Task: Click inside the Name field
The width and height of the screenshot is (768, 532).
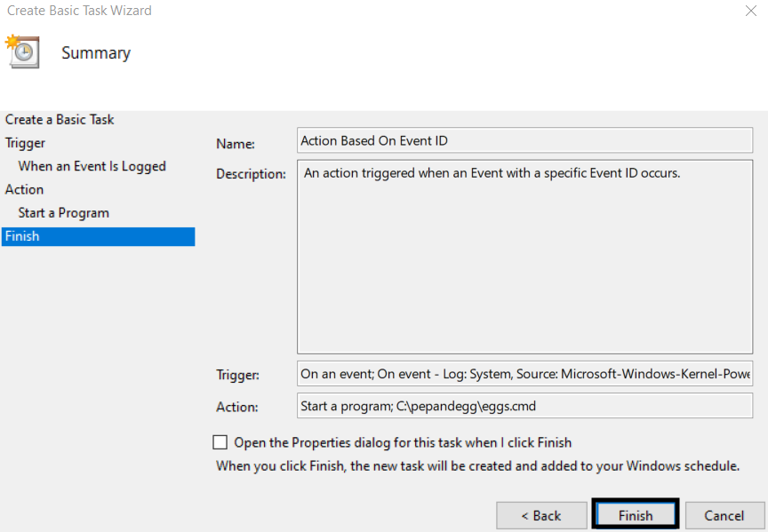Action: pos(524,140)
